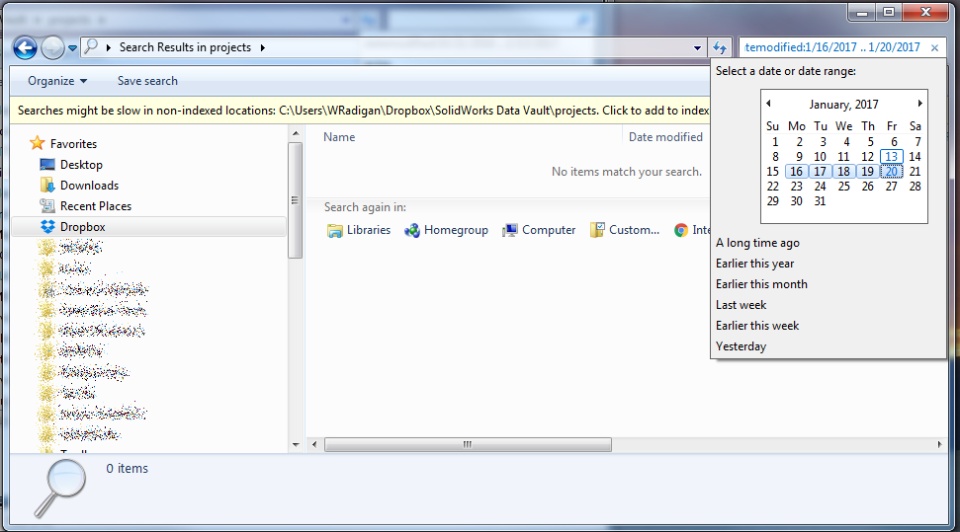Image resolution: width=960 pixels, height=532 pixels.
Task: Minimize the Explorer window
Action: coord(862,12)
